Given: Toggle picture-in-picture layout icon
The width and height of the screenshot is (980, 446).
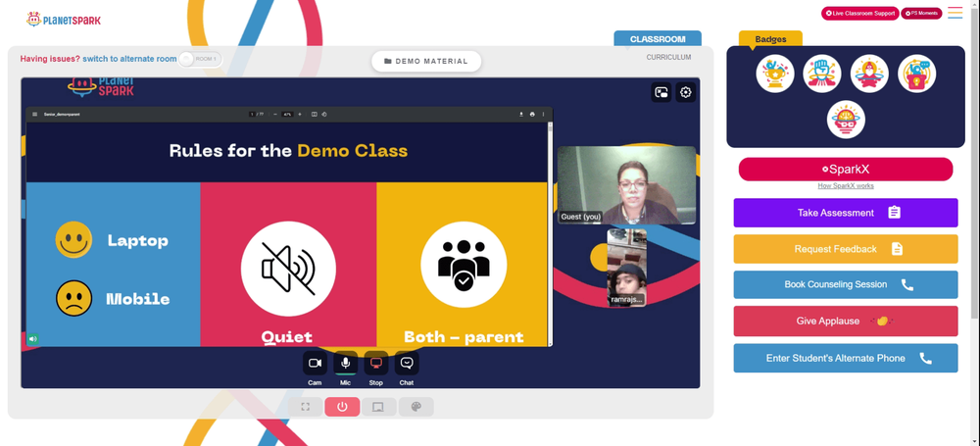Looking at the screenshot, I should pos(661,92).
